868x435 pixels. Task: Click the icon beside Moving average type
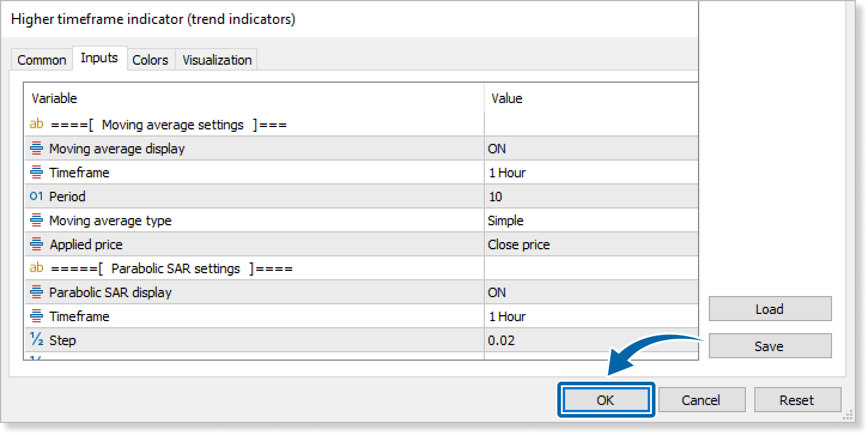pyautogui.click(x=37, y=220)
